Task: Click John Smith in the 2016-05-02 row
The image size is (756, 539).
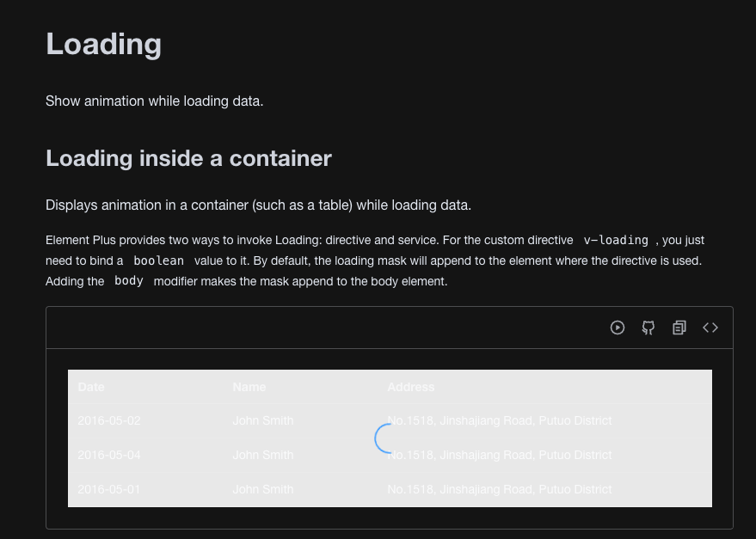Action: (x=263, y=420)
